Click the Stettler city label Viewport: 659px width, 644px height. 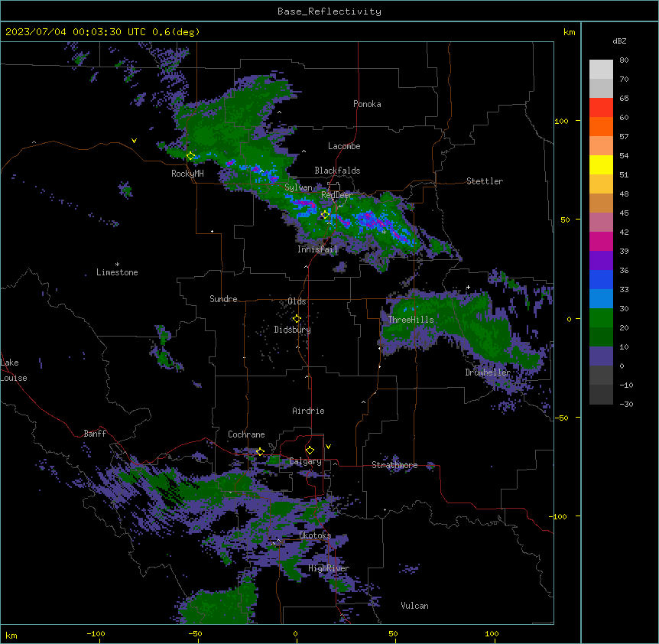tap(485, 181)
